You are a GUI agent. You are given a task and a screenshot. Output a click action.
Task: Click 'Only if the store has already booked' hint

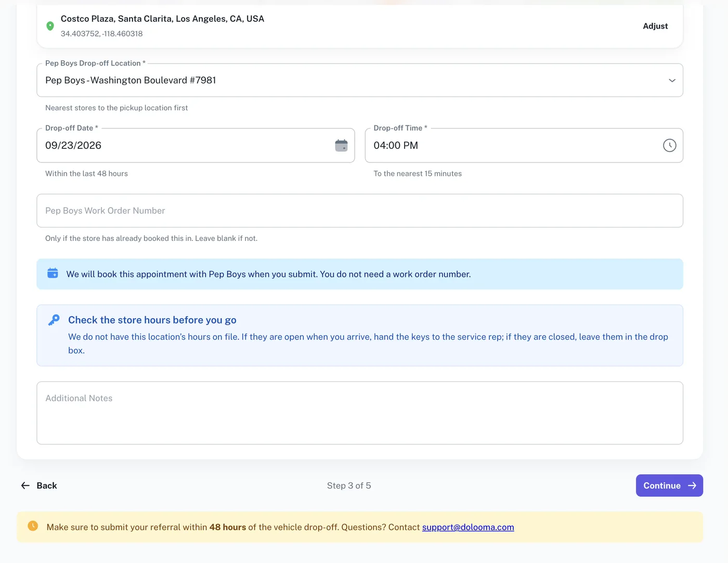click(151, 238)
